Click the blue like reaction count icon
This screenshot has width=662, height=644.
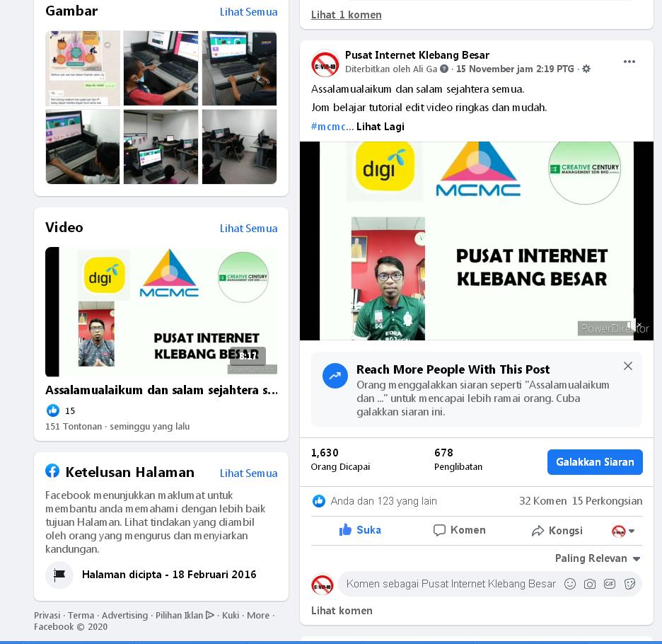pos(319,501)
